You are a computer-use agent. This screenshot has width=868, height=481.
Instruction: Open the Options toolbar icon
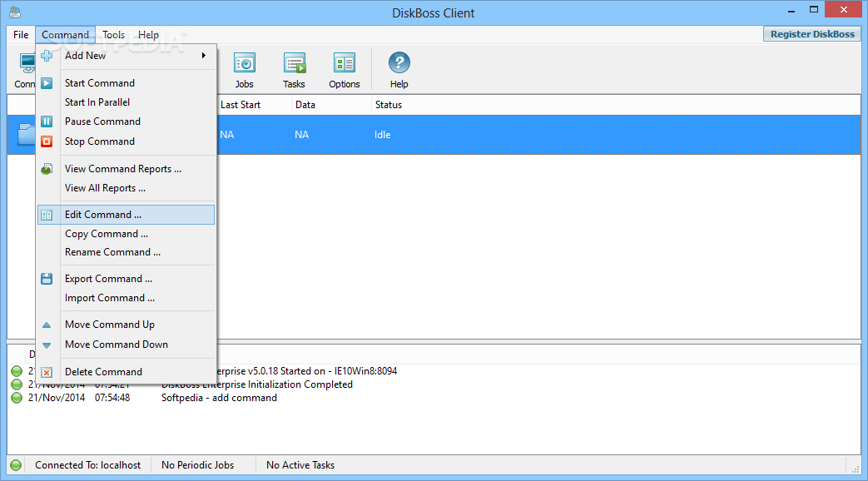tap(345, 70)
